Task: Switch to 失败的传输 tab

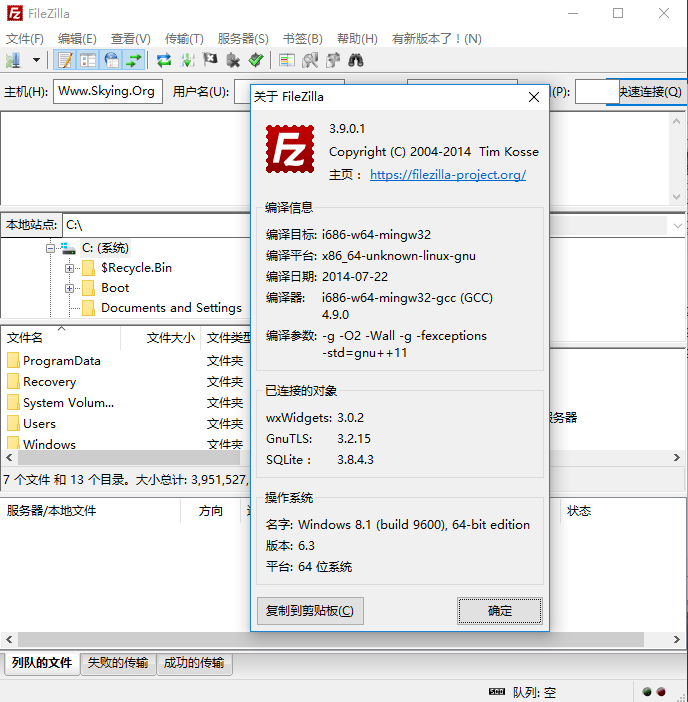Action: tap(118, 663)
